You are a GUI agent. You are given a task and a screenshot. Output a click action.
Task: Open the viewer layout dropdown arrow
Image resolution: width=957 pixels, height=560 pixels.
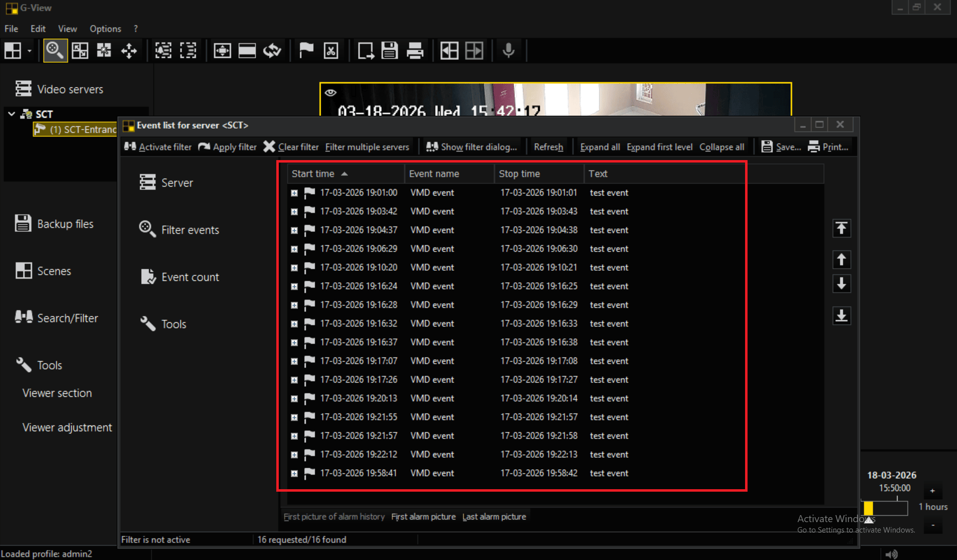pos(29,51)
